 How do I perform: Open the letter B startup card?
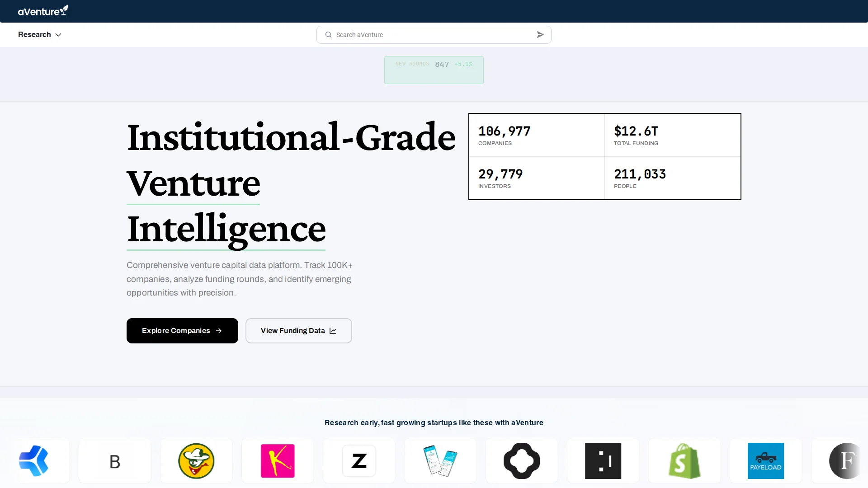click(115, 461)
